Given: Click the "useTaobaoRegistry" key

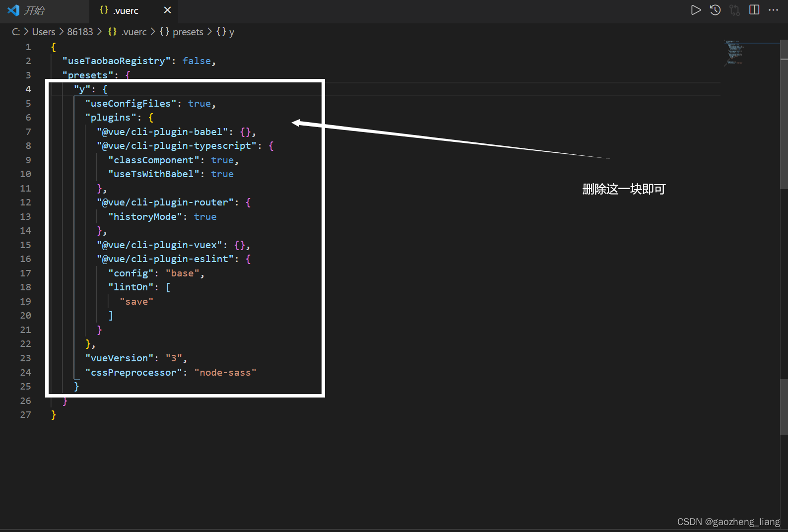Looking at the screenshot, I should [x=116, y=61].
